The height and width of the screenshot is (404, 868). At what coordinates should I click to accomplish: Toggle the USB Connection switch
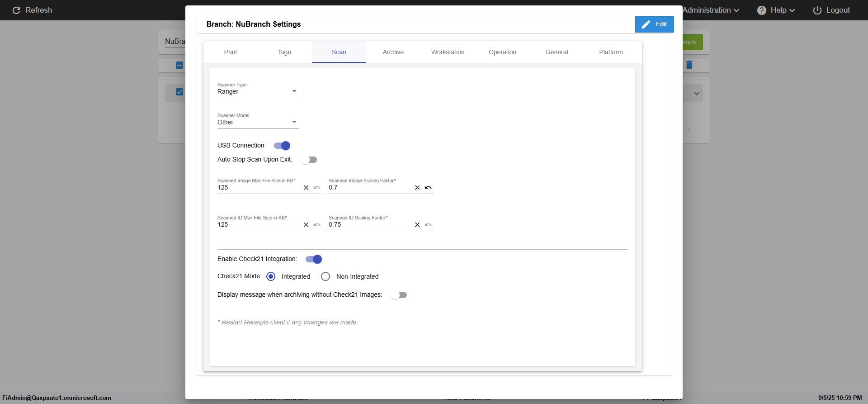[282, 146]
